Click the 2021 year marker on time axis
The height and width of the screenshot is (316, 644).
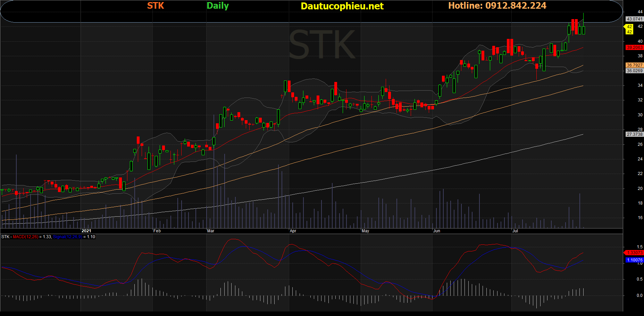86,231
